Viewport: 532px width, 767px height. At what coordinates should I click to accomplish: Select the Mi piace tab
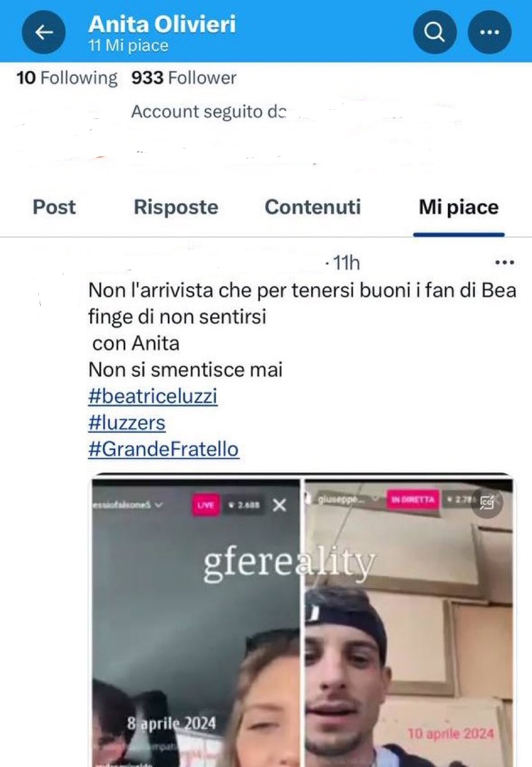click(x=459, y=207)
